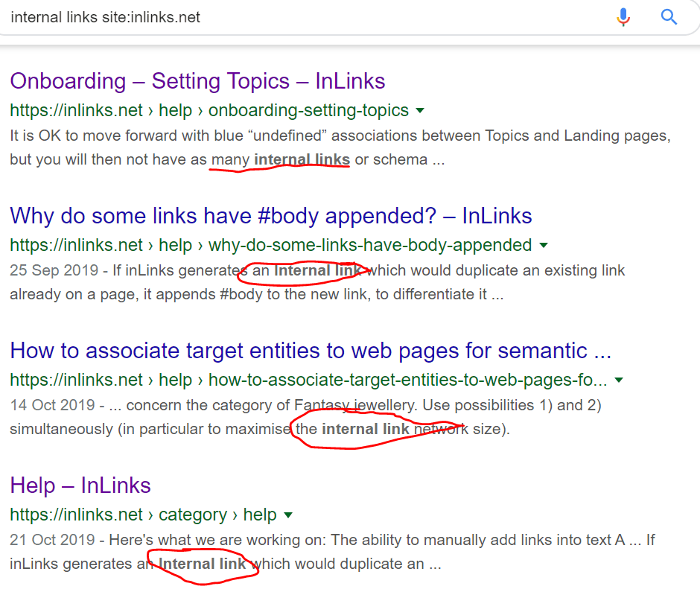The image size is (700, 589).
Task: Click the blue search magnifier icon
Action: click(x=669, y=17)
